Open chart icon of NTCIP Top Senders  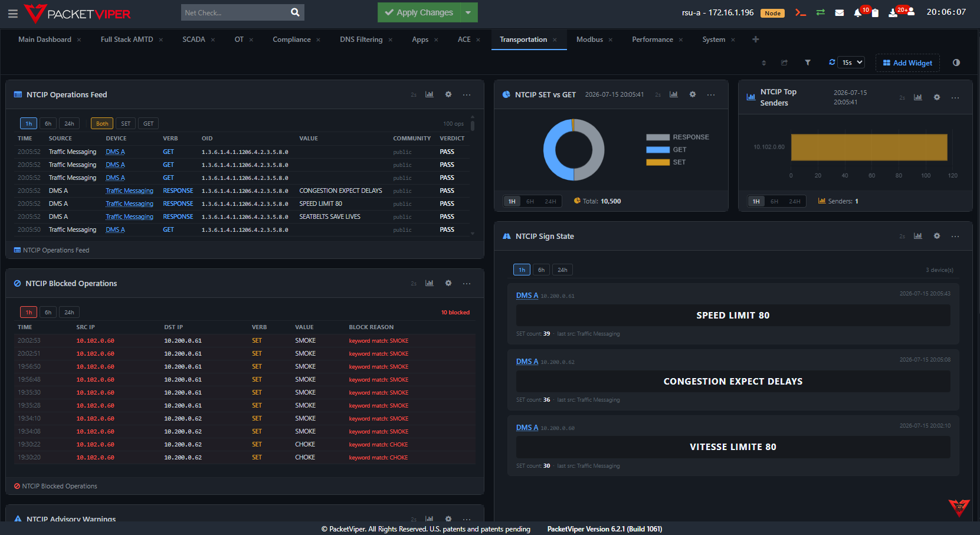click(918, 97)
